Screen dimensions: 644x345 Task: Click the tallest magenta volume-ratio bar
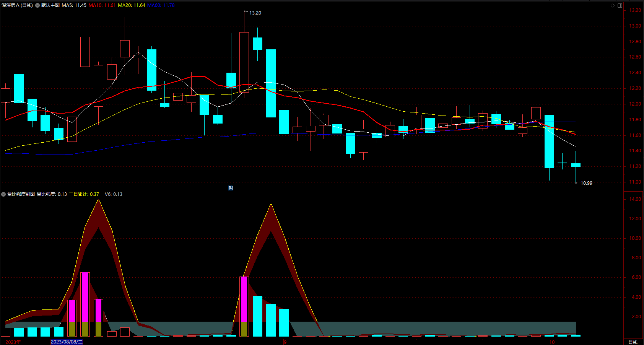(x=85, y=304)
